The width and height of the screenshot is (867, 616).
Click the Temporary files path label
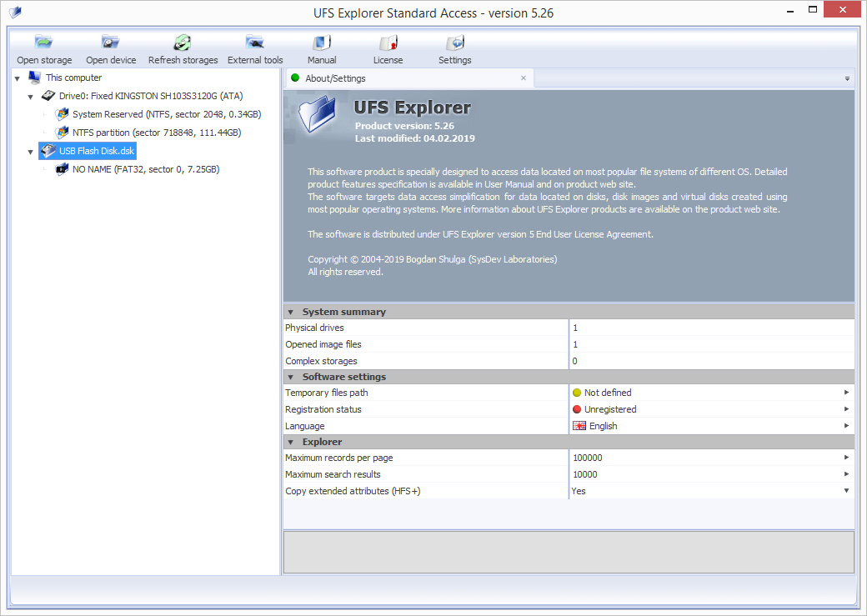(x=326, y=393)
